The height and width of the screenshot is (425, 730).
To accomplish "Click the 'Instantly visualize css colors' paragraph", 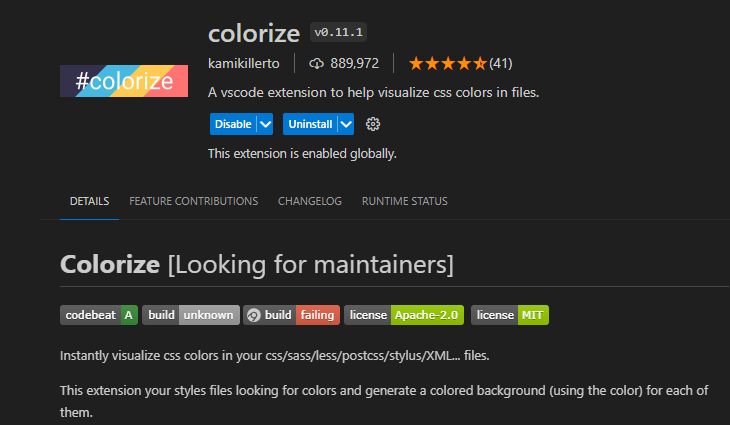I will [x=275, y=356].
